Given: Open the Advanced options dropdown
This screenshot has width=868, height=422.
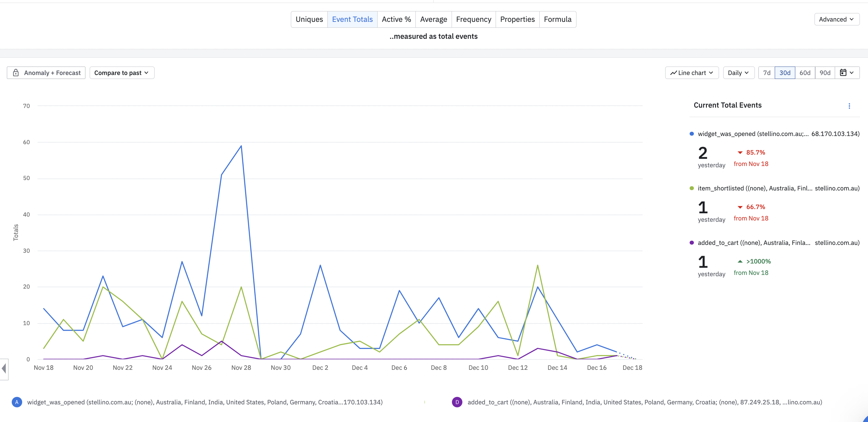Looking at the screenshot, I should (836, 19).
